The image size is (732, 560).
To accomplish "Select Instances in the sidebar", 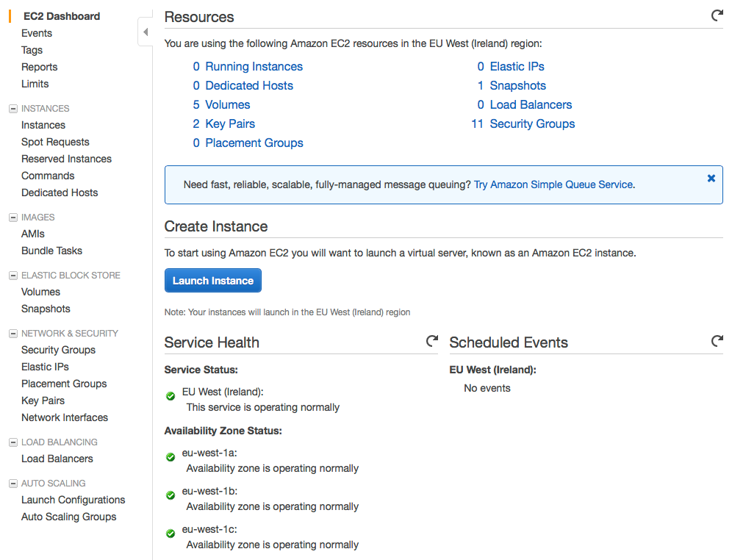I will pyautogui.click(x=43, y=125).
